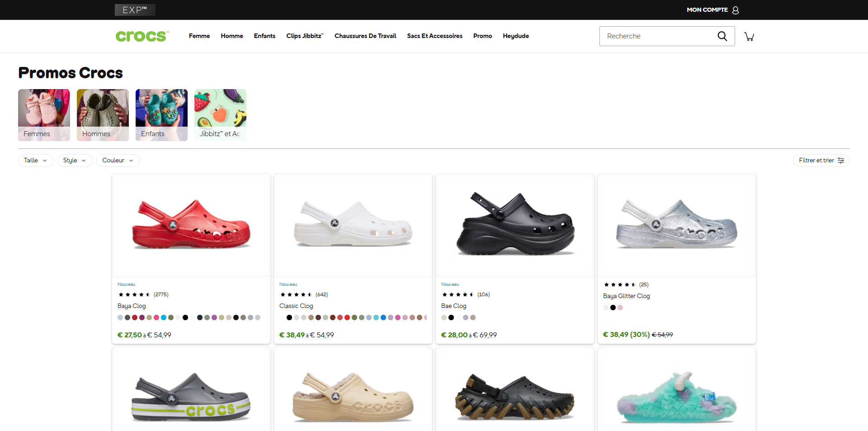Screen dimensions: 868x431
Task: Open the black Bae Clog product image
Action: [x=515, y=225]
